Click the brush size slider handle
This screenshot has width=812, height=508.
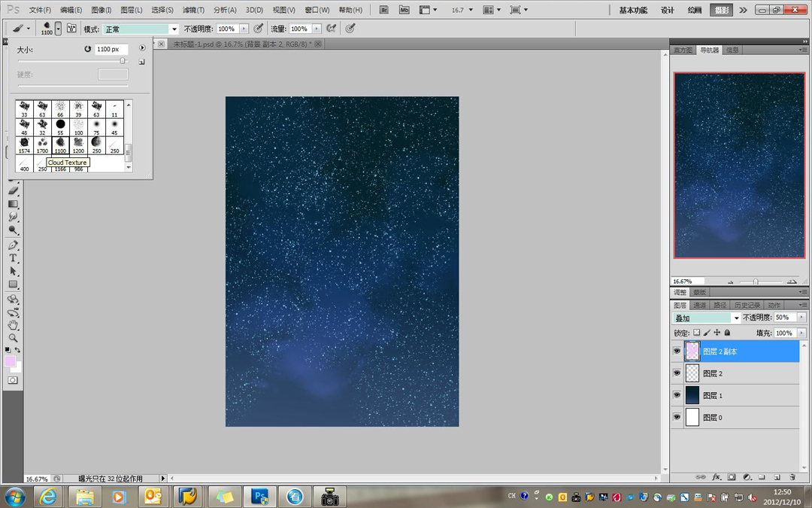click(123, 61)
